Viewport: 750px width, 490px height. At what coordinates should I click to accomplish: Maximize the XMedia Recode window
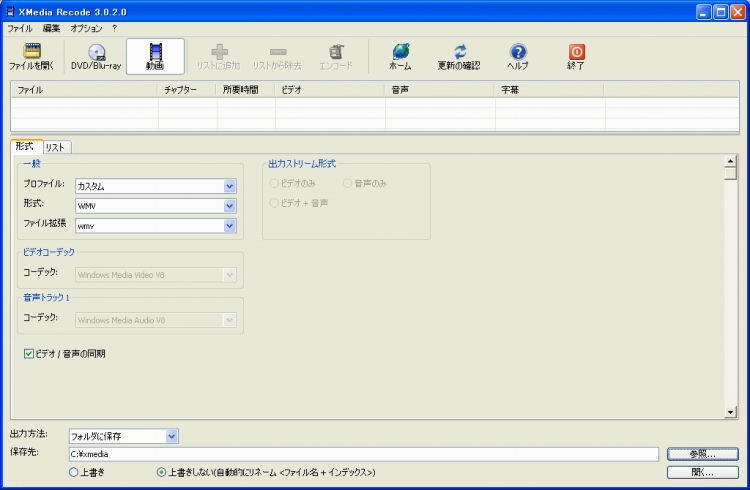[721, 12]
